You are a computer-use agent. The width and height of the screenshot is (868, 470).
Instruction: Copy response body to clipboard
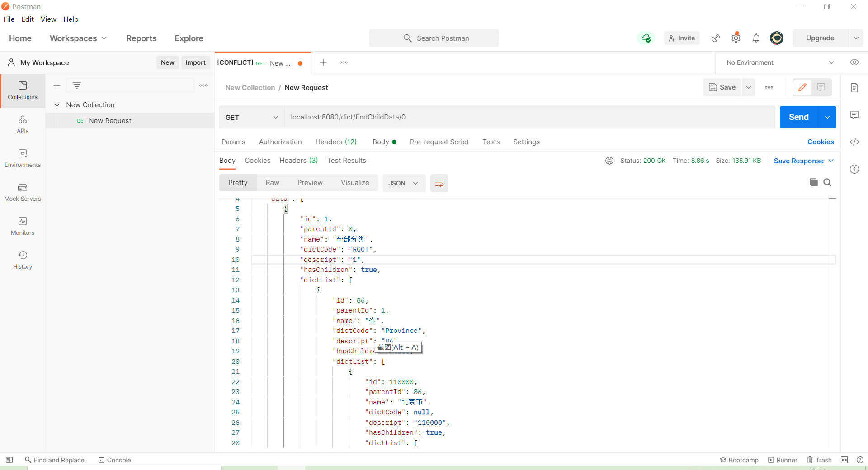813,182
